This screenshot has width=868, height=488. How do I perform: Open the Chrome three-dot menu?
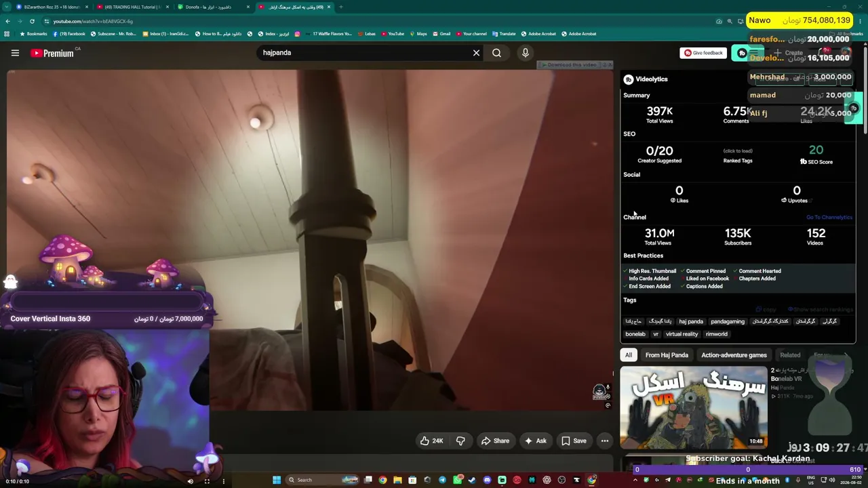point(860,21)
